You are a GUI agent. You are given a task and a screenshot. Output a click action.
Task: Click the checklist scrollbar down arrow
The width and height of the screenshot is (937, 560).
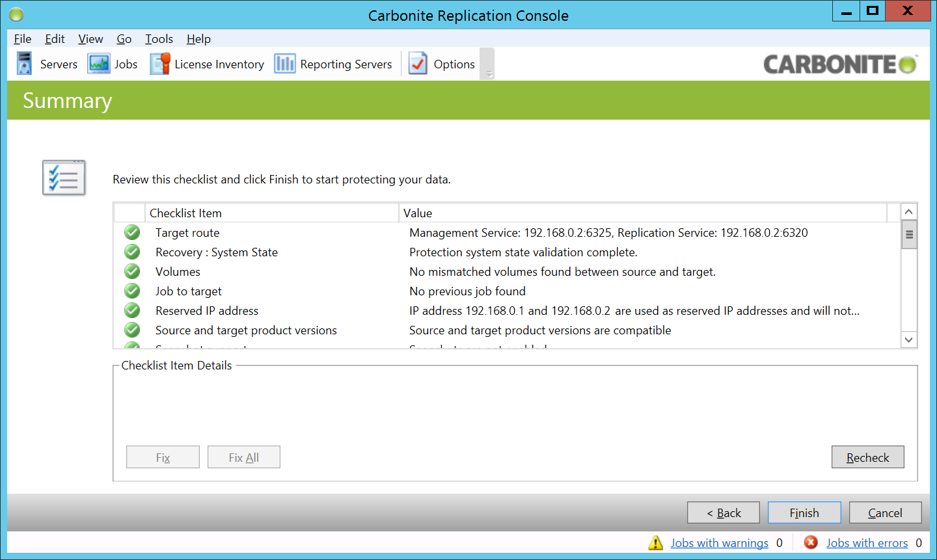pyautogui.click(x=909, y=340)
